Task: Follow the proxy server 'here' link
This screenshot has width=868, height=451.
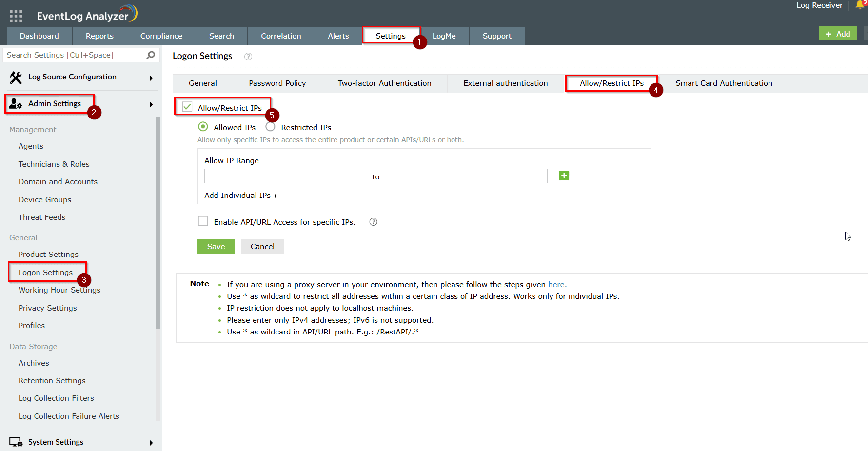Action: 557,285
